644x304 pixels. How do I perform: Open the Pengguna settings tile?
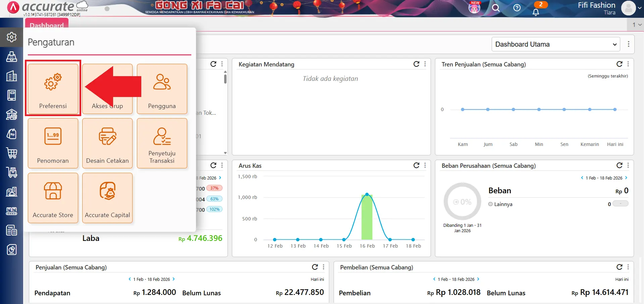162,89
